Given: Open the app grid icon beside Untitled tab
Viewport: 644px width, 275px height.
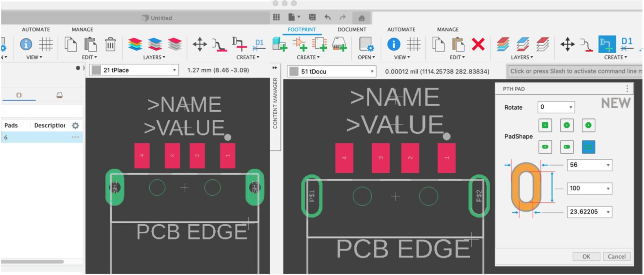Looking at the screenshot, I should 276,17.
